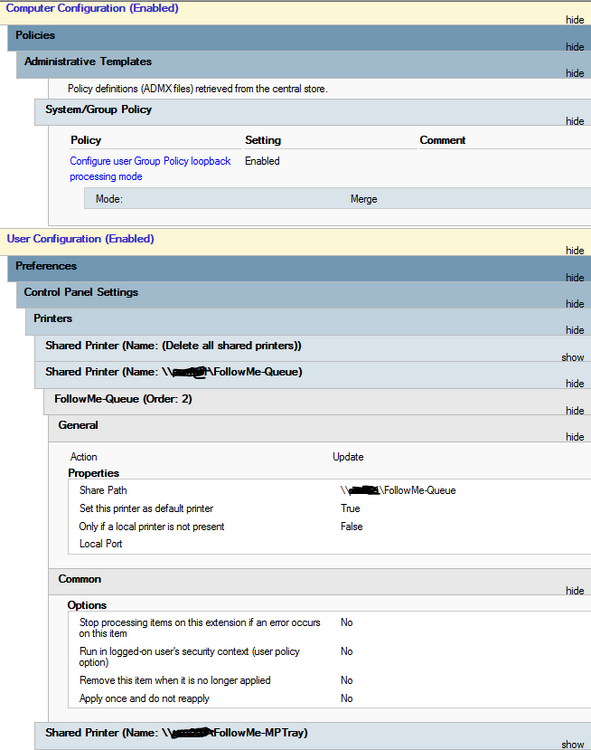This screenshot has height=750, width=591.
Task: Hide the Computer Configuration section
Action: [575, 20]
